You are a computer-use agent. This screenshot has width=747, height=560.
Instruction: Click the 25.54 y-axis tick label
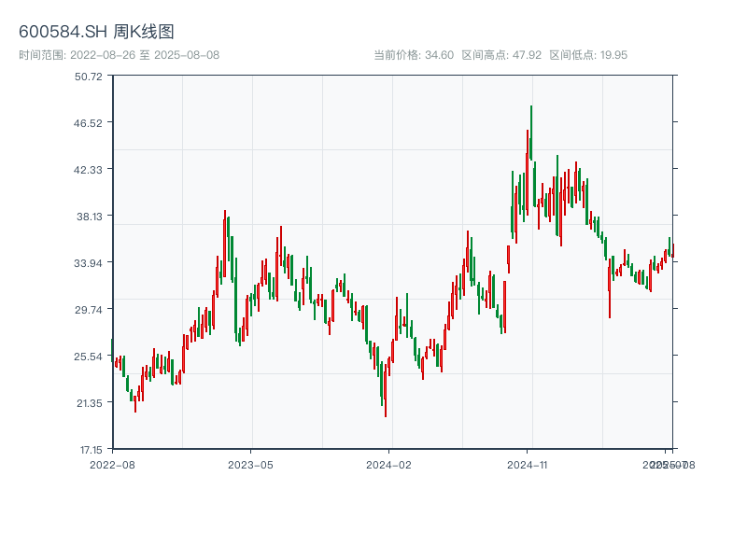(89, 356)
